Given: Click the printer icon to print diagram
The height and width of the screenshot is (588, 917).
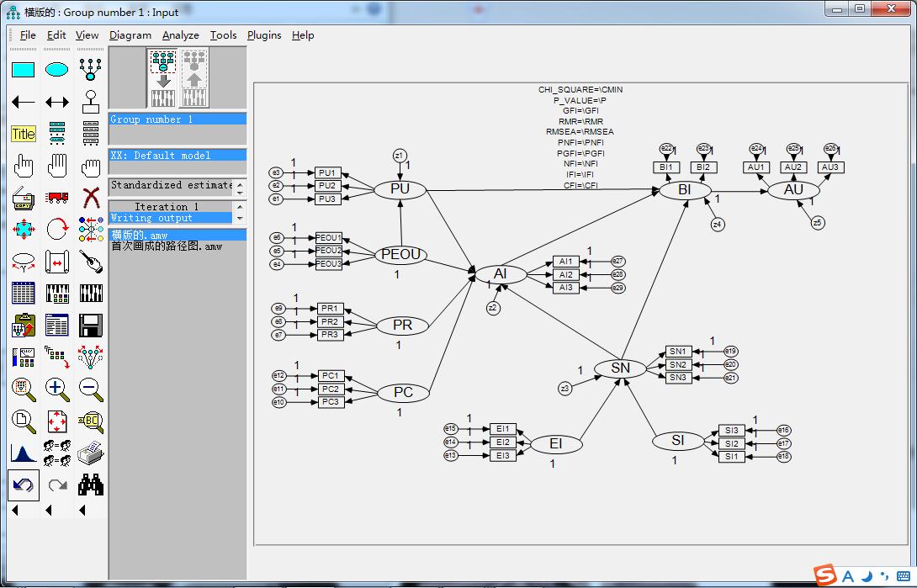Looking at the screenshot, I should pos(91,453).
